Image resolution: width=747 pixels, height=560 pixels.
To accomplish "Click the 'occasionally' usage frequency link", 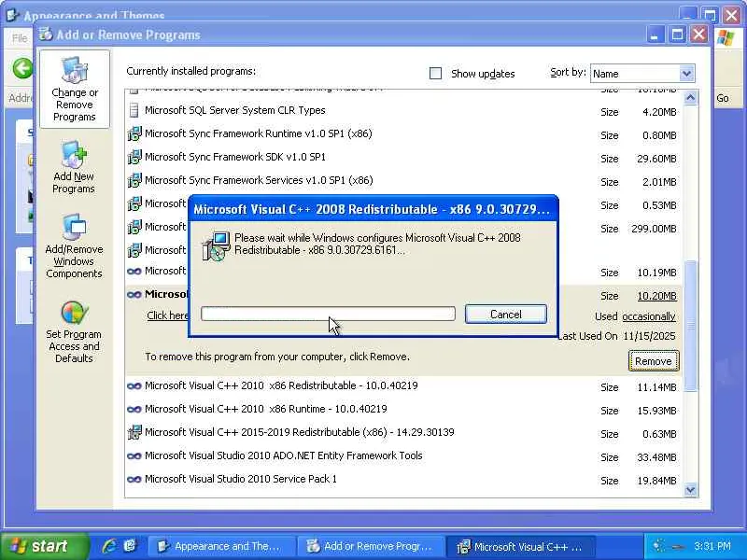I will (648, 316).
